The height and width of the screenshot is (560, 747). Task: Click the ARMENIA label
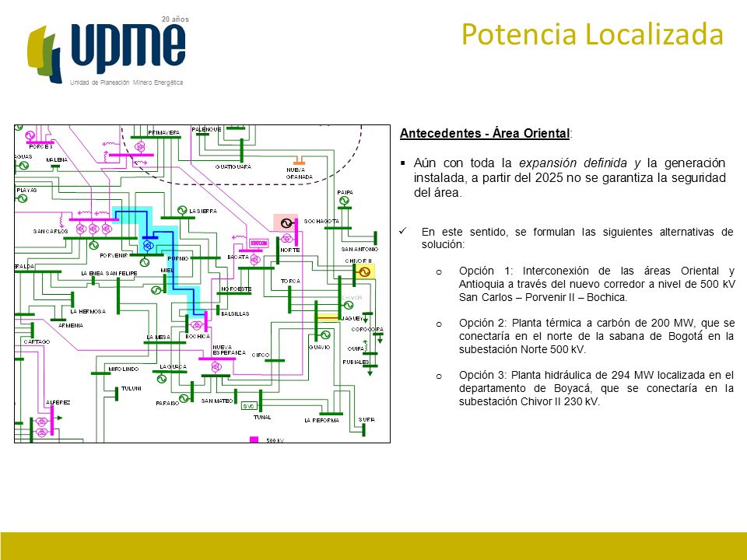[x=71, y=326]
